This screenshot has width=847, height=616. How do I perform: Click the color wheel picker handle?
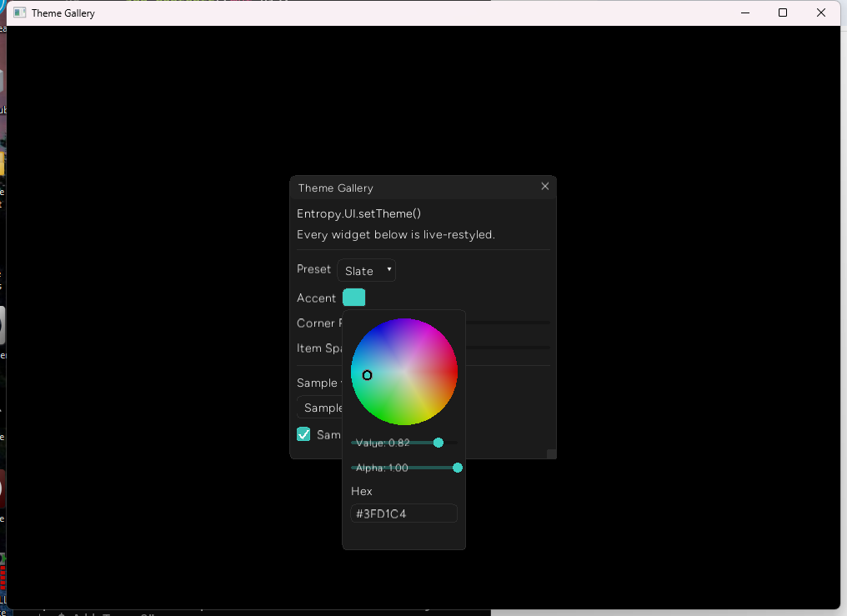pyautogui.click(x=368, y=375)
